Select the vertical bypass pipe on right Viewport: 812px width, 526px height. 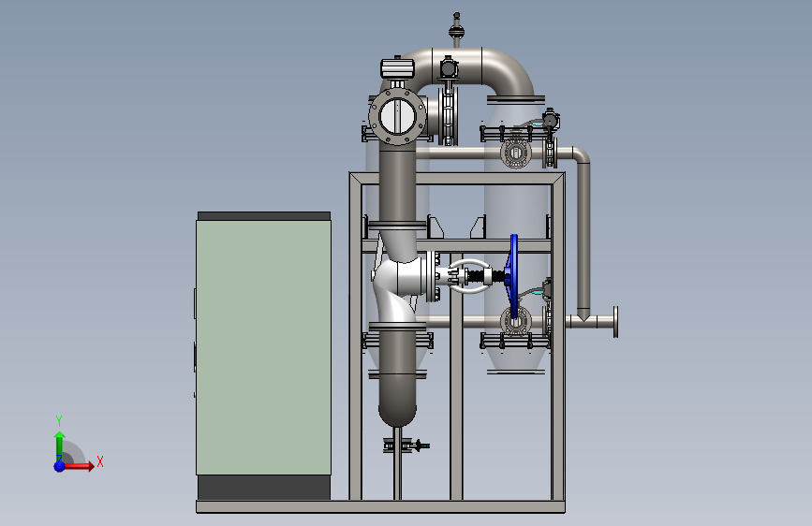[583, 236]
